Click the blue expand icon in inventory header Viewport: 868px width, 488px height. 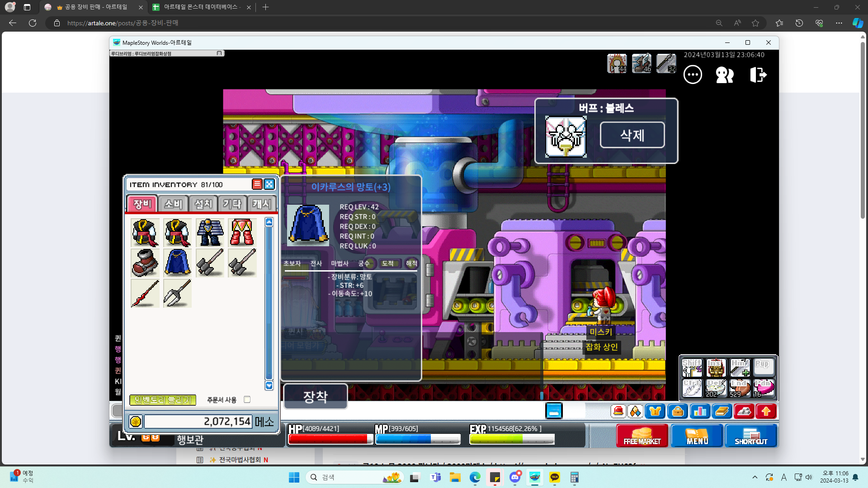[269, 184]
